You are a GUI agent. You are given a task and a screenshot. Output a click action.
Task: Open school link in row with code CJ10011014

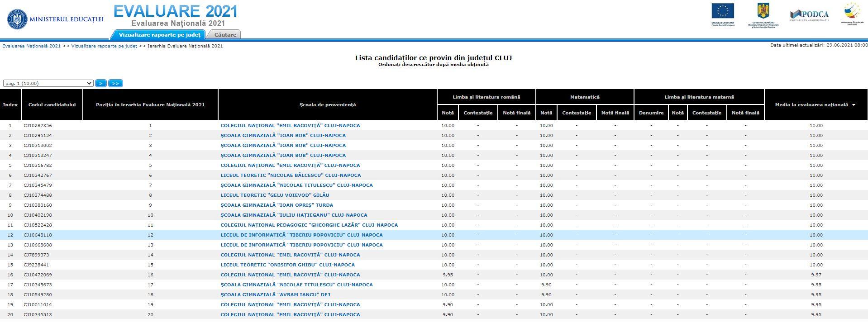[x=290, y=304]
